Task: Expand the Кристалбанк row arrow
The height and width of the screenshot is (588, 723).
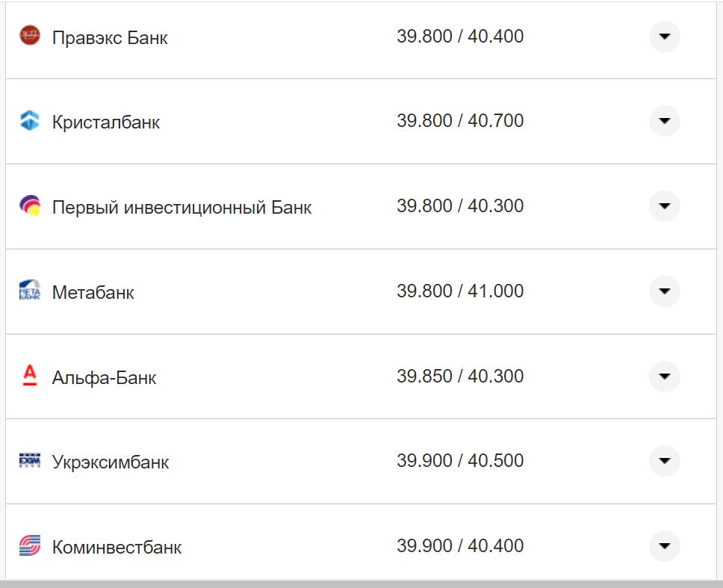Action: (664, 121)
